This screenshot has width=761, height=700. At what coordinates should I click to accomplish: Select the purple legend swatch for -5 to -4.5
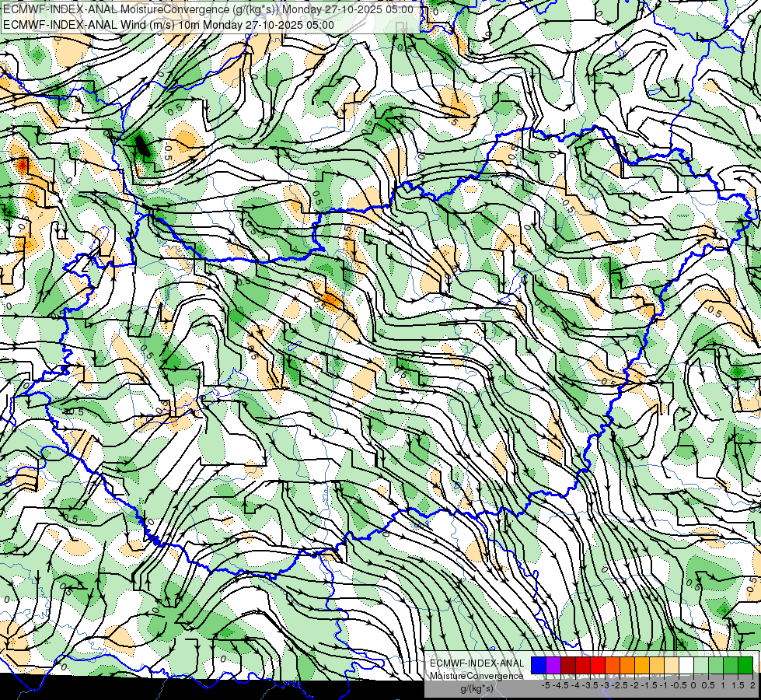click(553, 665)
